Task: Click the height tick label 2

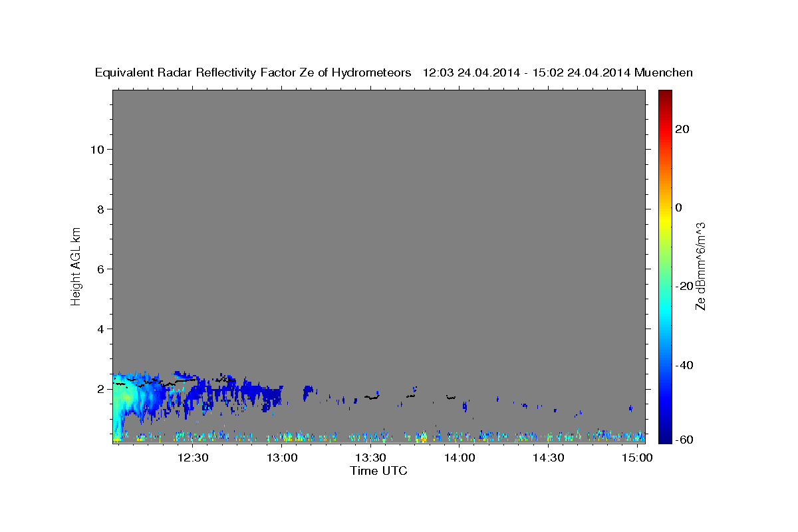Action: (101, 388)
